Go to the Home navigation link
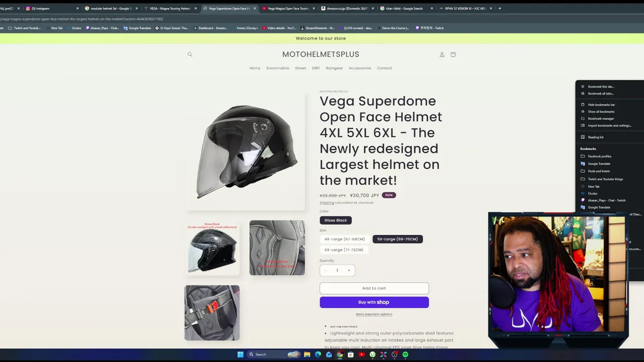644x362 pixels. (x=255, y=68)
